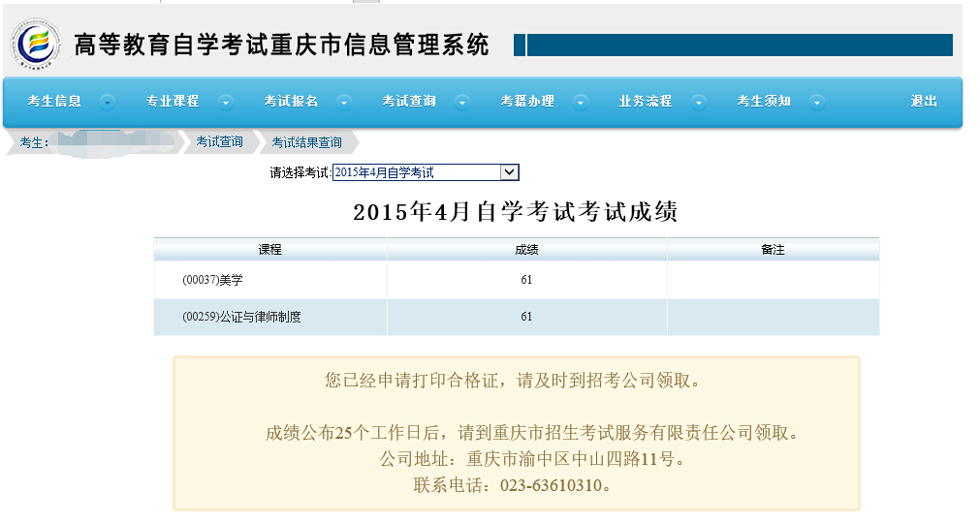
Task: Select the (00259)公证与律师制度 row
Action: click(241, 317)
